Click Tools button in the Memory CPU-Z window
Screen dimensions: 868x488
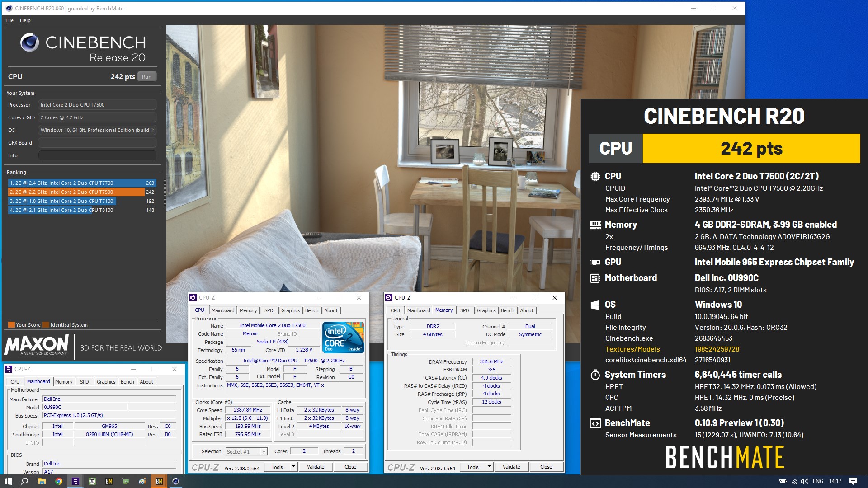(x=473, y=467)
